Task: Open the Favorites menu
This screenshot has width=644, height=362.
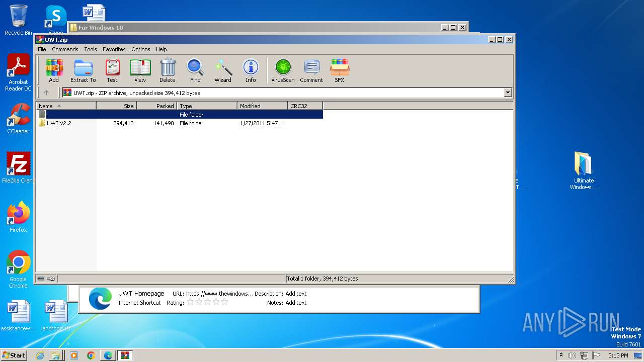Action: (114, 49)
